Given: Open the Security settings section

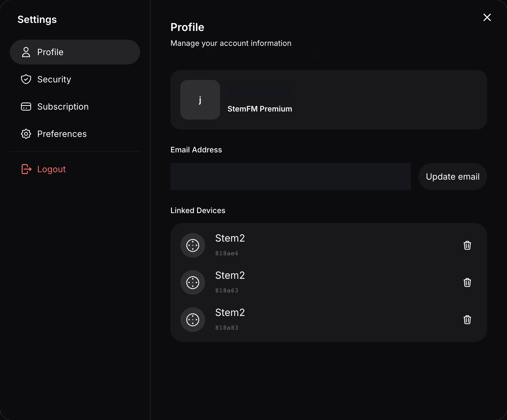Looking at the screenshot, I should [75, 79].
